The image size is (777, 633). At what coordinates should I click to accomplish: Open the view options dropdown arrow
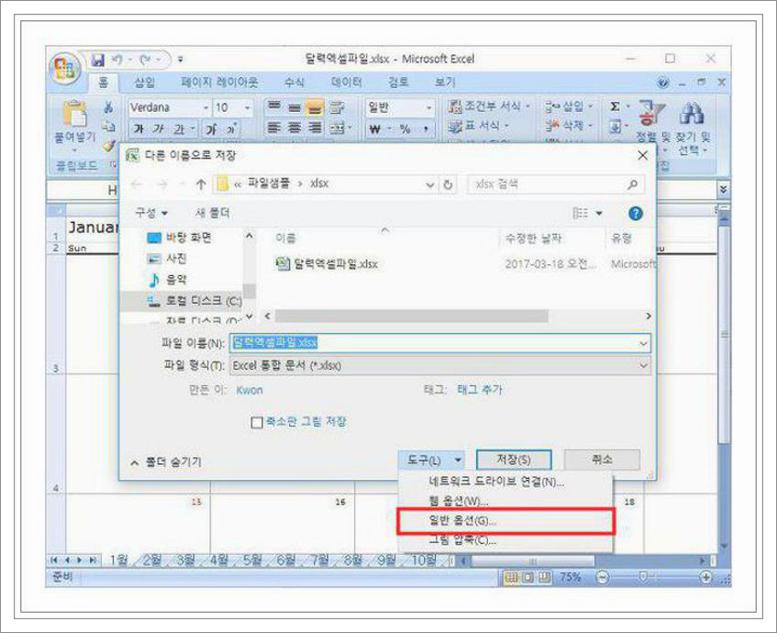599,213
